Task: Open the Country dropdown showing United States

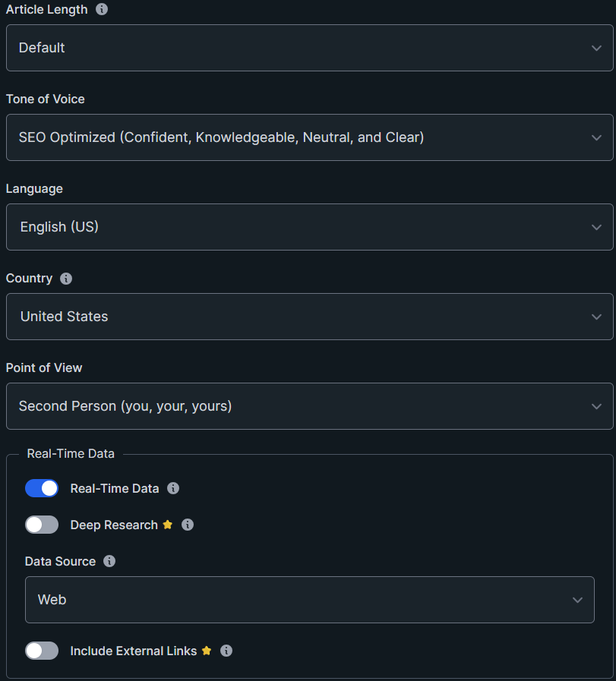Action: click(309, 317)
